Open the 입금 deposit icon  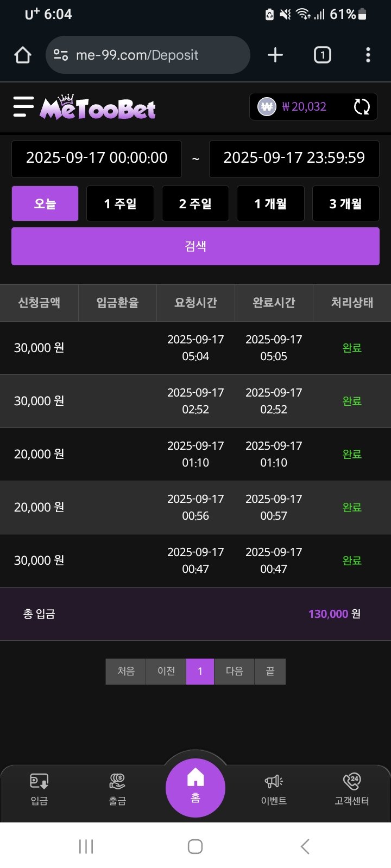(39, 788)
